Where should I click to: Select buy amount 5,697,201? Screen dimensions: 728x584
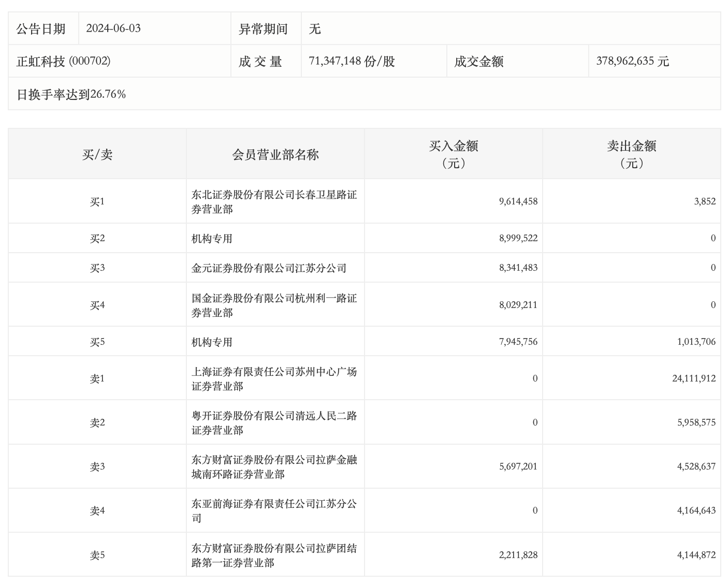pos(518,466)
